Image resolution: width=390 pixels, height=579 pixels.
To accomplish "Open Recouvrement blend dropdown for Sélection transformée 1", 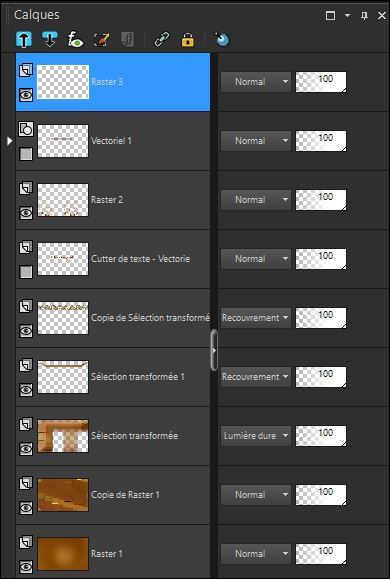I will tap(256, 377).
